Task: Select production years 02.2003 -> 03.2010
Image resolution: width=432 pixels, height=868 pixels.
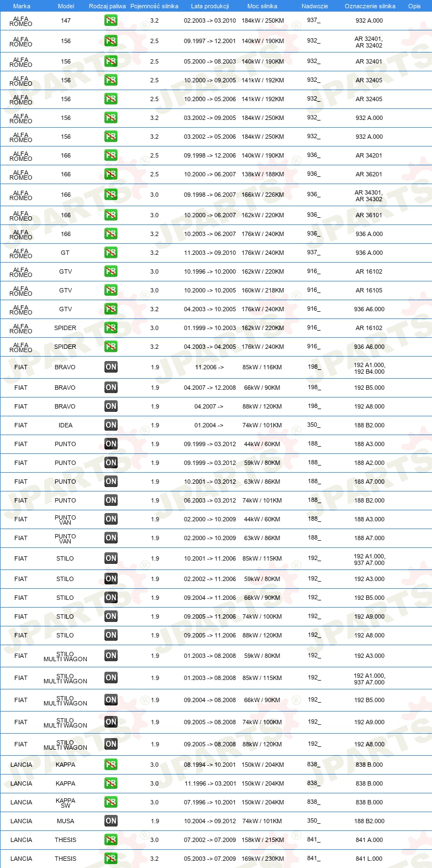Action: 210,20
